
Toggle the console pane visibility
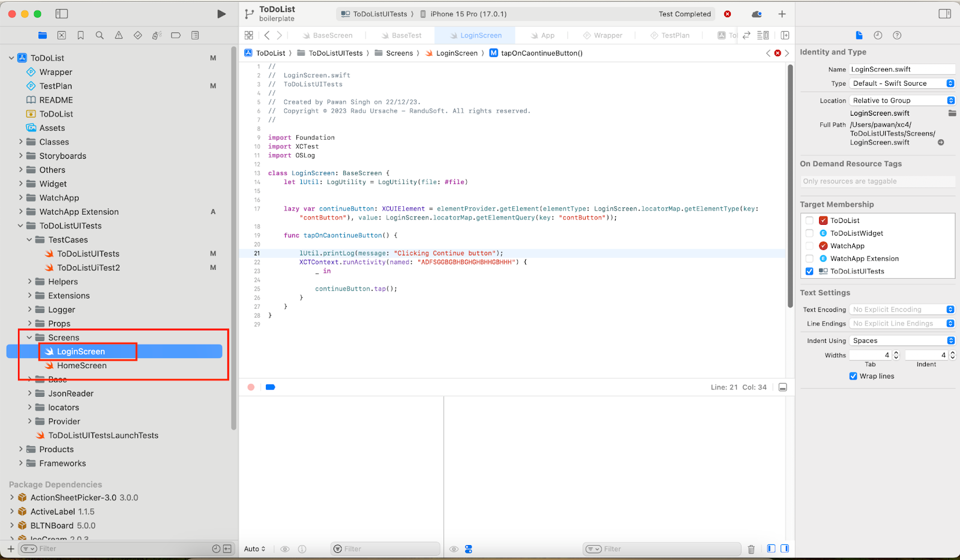click(785, 549)
